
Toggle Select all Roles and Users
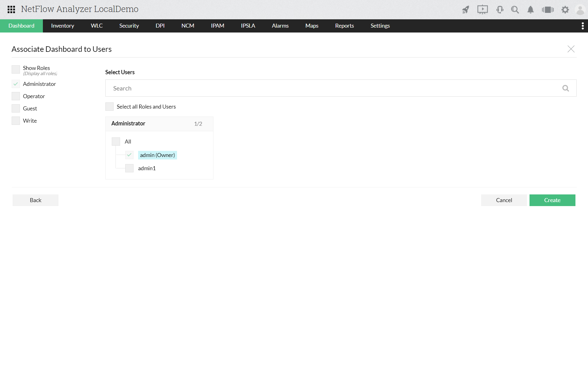(x=109, y=107)
